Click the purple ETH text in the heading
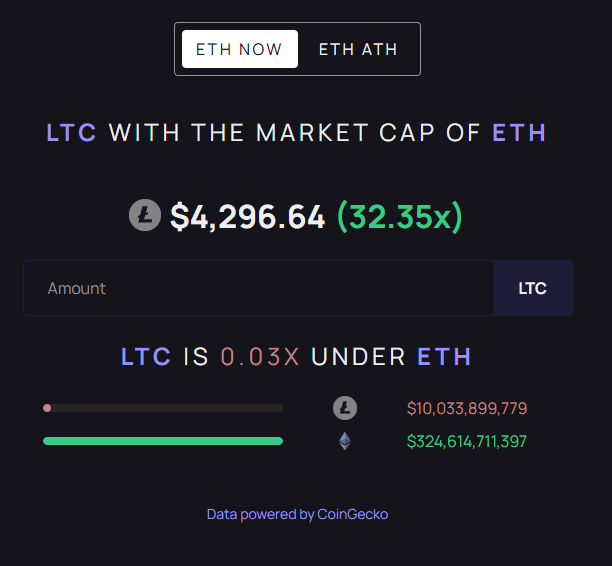 [519, 132]
